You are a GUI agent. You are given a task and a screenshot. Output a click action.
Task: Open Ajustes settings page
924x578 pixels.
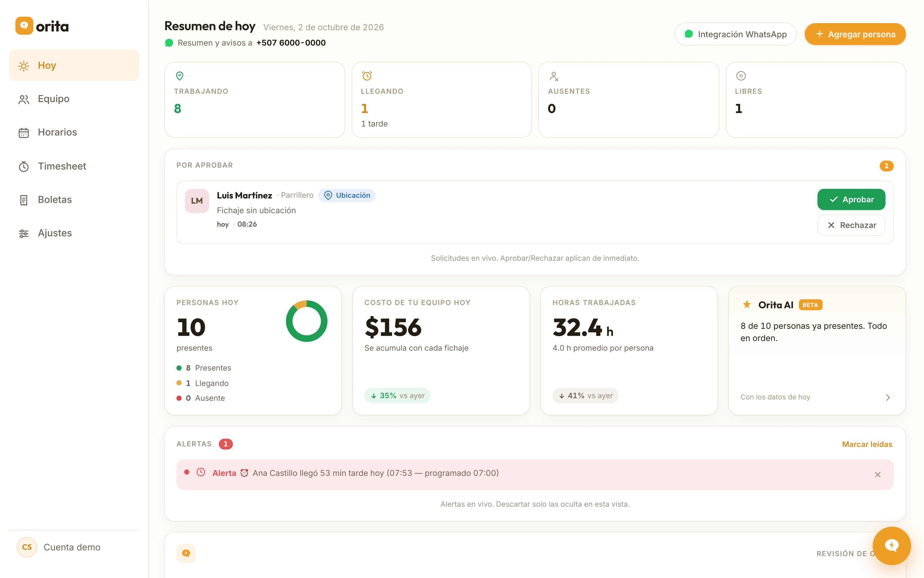tap(74, 233)
